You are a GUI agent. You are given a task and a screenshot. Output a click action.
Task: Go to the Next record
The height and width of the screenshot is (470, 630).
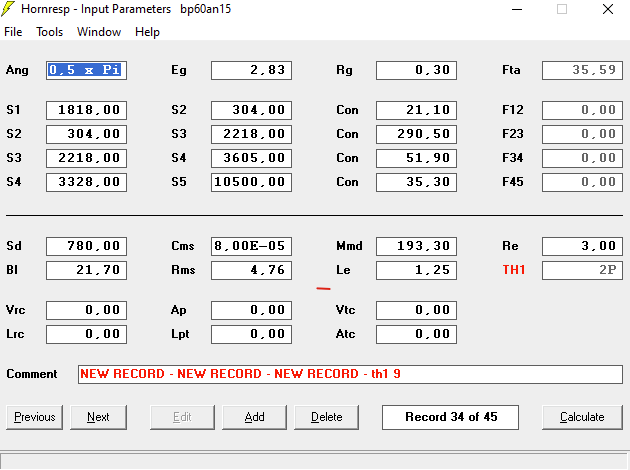pyautogui.click(x=98, y=417)
